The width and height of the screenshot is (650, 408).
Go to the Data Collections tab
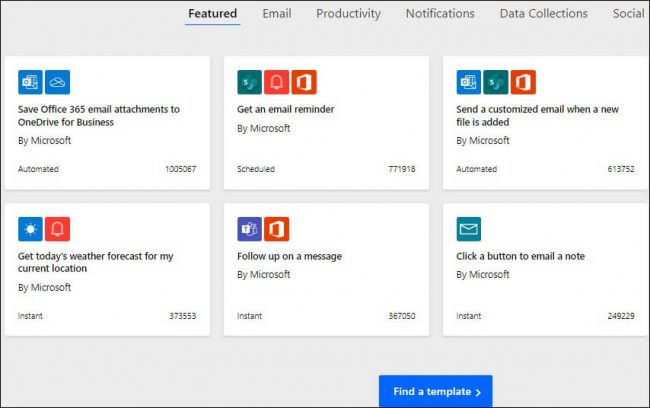click(x=543, y=14)
